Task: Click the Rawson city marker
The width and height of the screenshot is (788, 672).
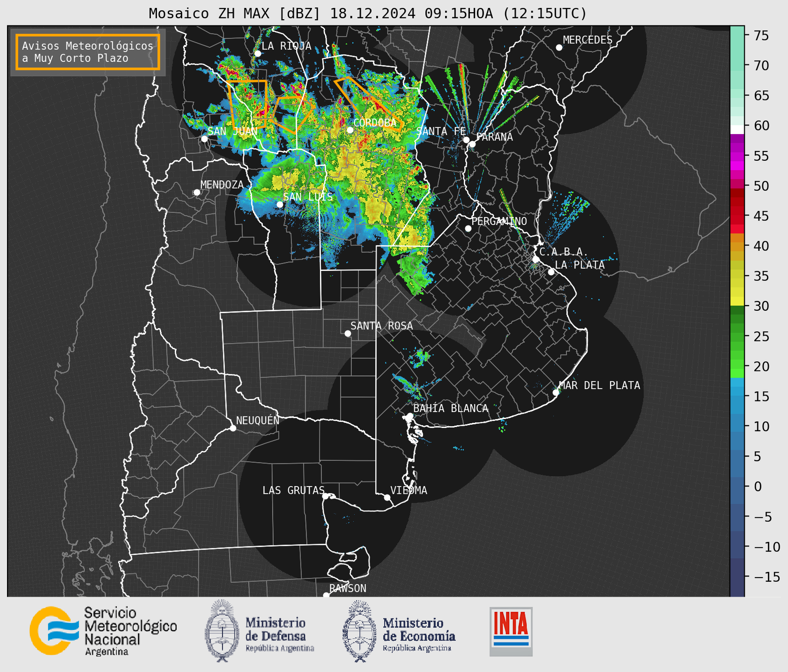Action: 326,595
